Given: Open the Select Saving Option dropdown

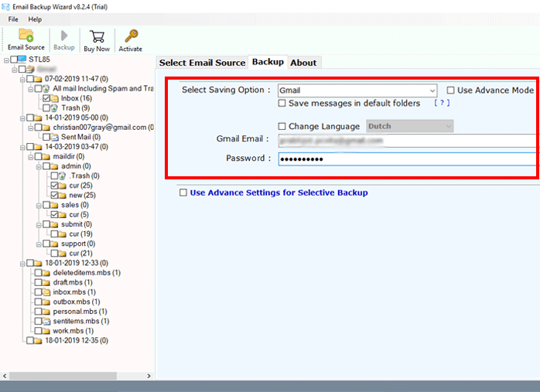Looking at the screenshot, I should point(357,90).
